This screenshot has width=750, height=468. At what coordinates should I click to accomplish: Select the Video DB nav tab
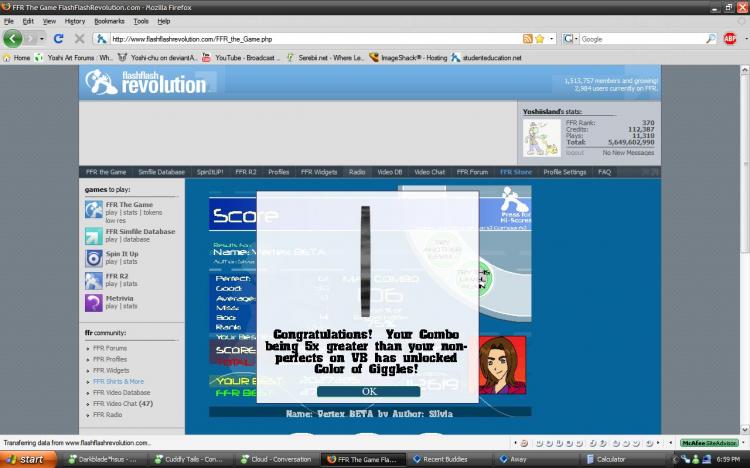click(389, 172)
